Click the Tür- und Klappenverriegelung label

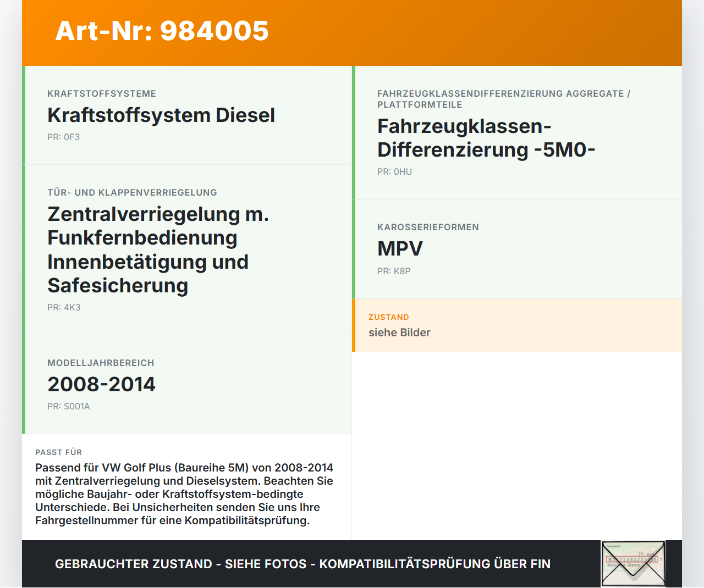(132, 192)
